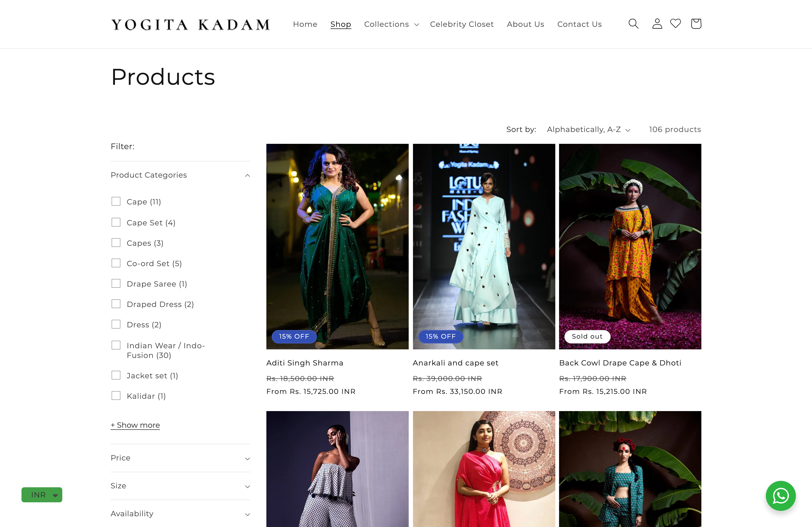Viewport: 812px width, 527px height.
Task: Open the About Us page
Action: pyautogui.click(x=525, y=24)
